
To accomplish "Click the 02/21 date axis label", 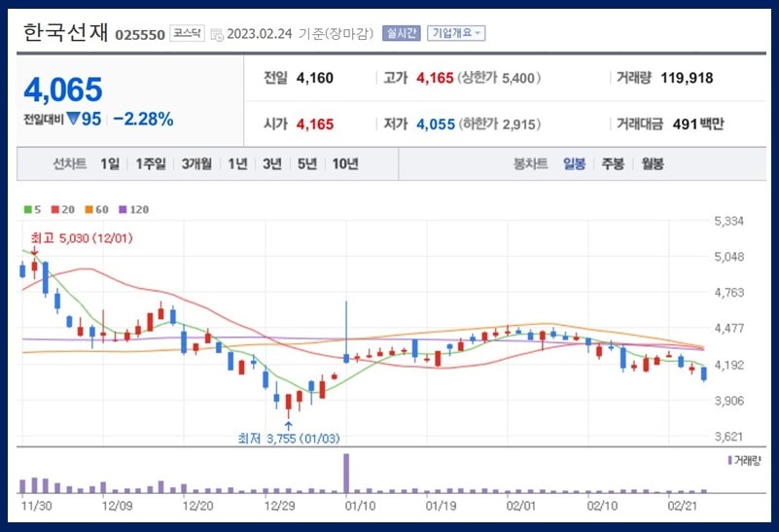I will 682,506.
